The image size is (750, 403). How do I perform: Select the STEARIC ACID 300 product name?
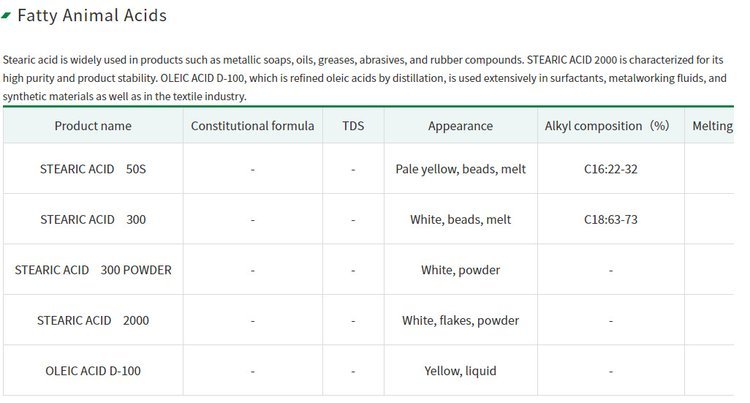tap(93, 219)
